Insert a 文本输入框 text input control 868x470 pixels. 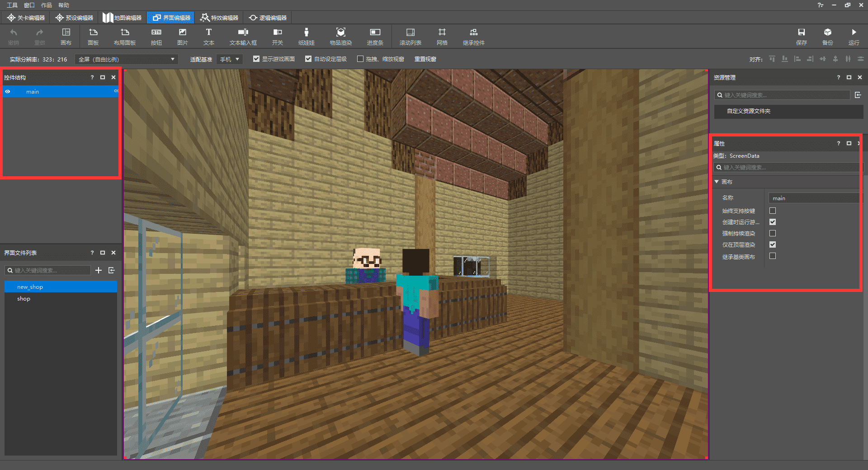point(243,36)
